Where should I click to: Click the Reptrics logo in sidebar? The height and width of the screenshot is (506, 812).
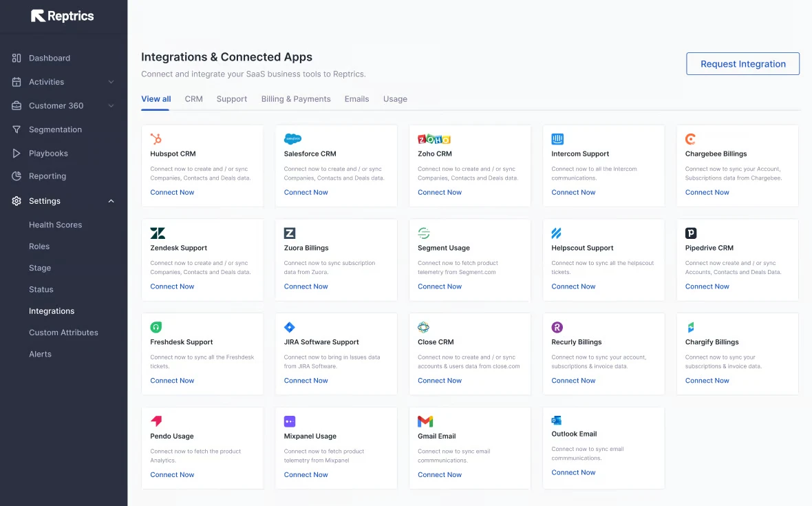pos(63,16)
